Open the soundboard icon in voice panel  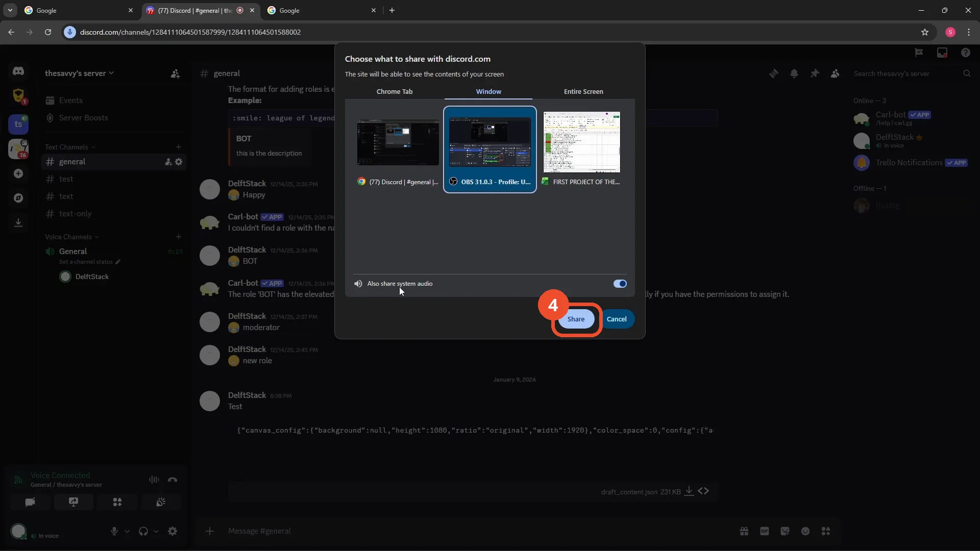[161, 502]
